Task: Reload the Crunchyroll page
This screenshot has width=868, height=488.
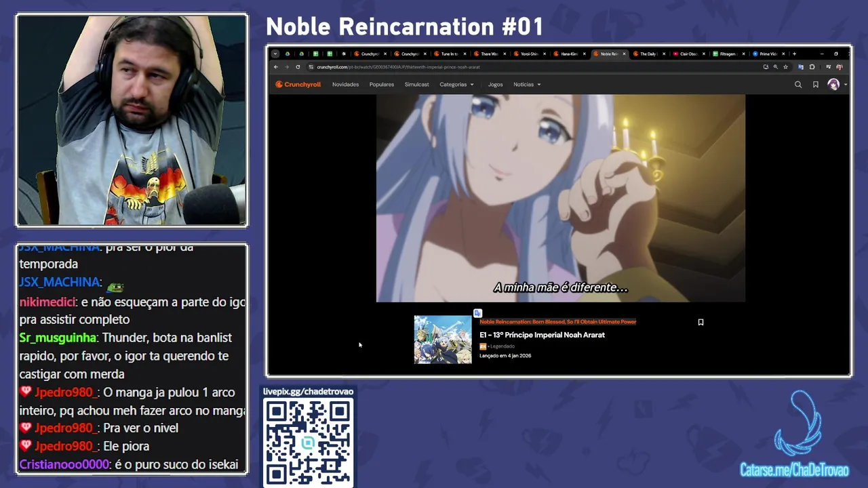Action: pos(298,67)
